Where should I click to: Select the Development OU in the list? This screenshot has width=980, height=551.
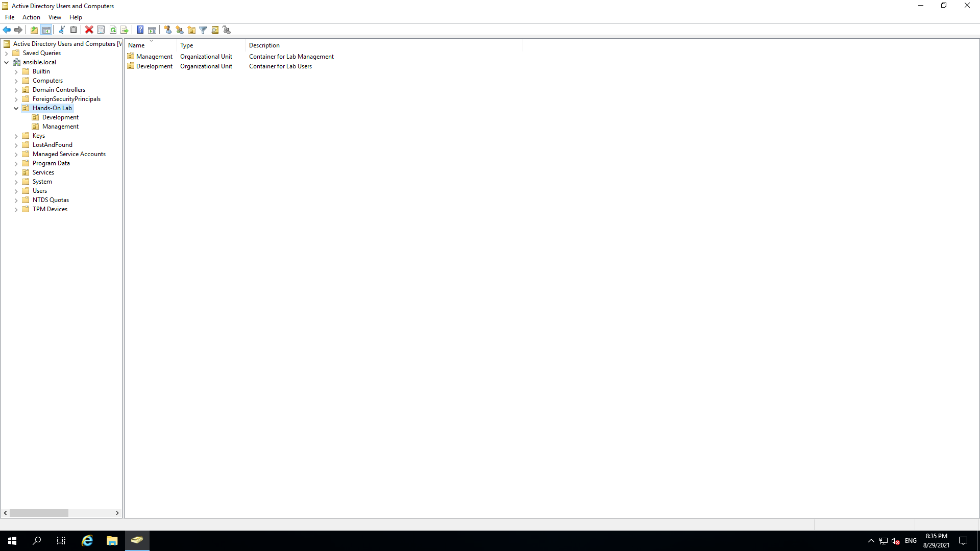[154, 66]
